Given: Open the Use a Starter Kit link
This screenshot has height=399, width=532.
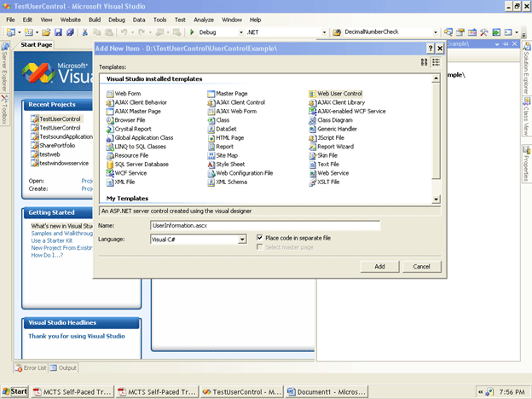Looking at the screenshot, I should click(x=51, y=240).
